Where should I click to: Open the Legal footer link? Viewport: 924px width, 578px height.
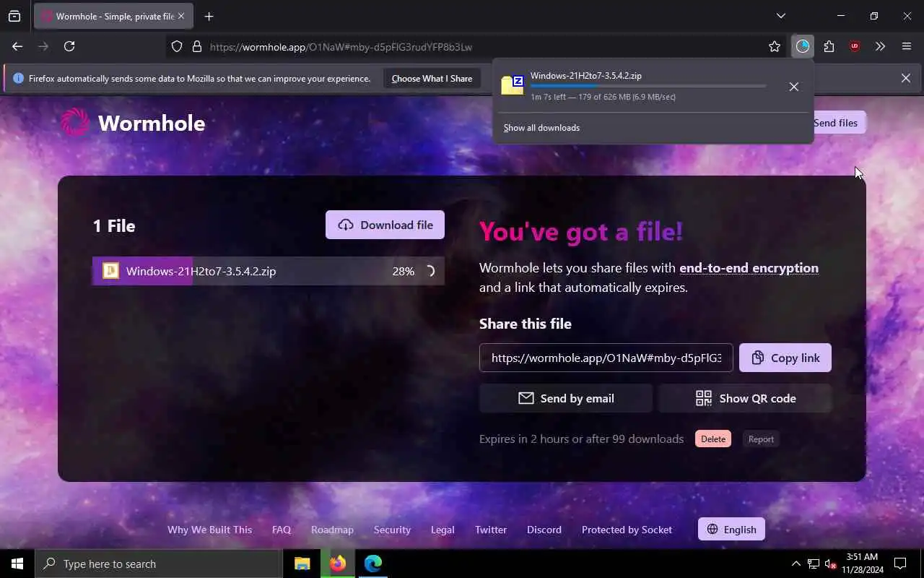point(443,530)
